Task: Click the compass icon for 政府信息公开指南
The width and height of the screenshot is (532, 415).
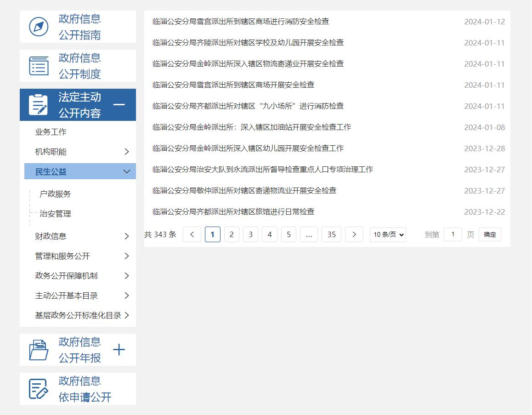Action: [x=39, y=27]
